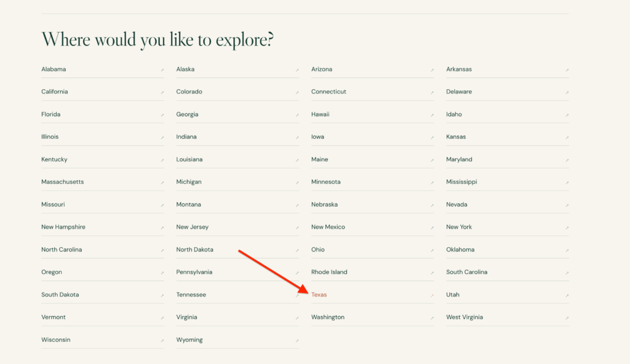Open the Washington link
Viewport: 630px width, 364px height.
(x=328, y=317)
